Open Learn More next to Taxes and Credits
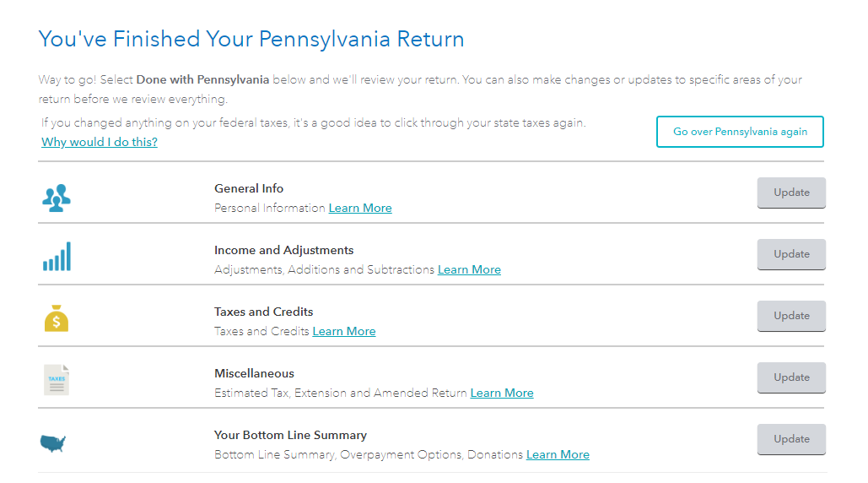Viewport: 868px width, 483px height. click(x=344, y=331)
